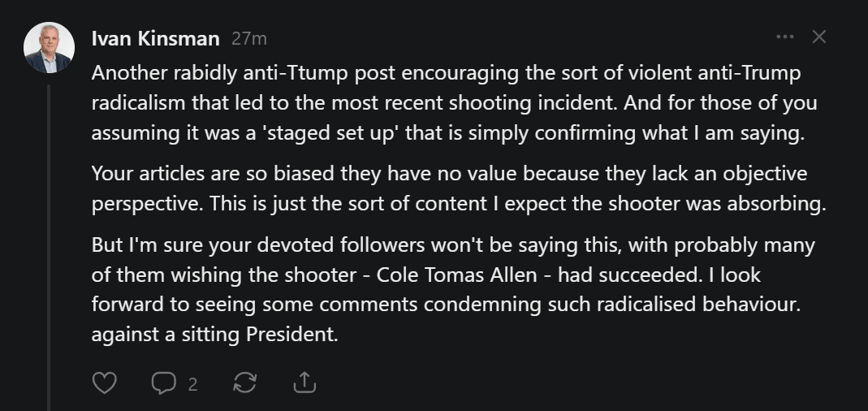Collapse the thread using the vertical line
Image resolution: width=868 pixels, height=411 pixels.
click(x=49, y=248)
